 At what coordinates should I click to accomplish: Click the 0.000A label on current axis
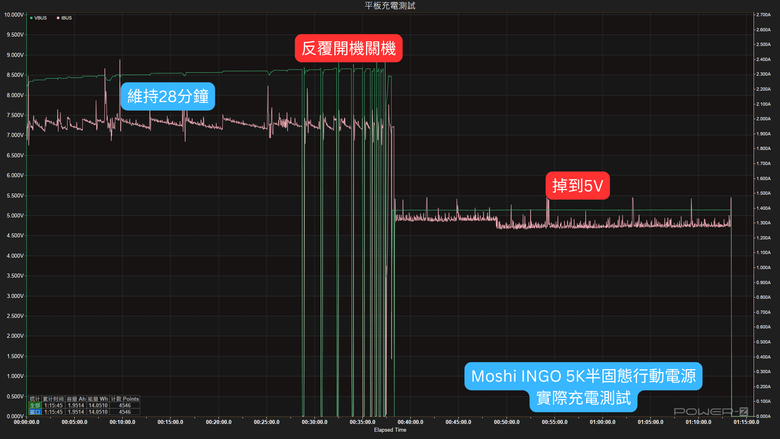point(763,417)
